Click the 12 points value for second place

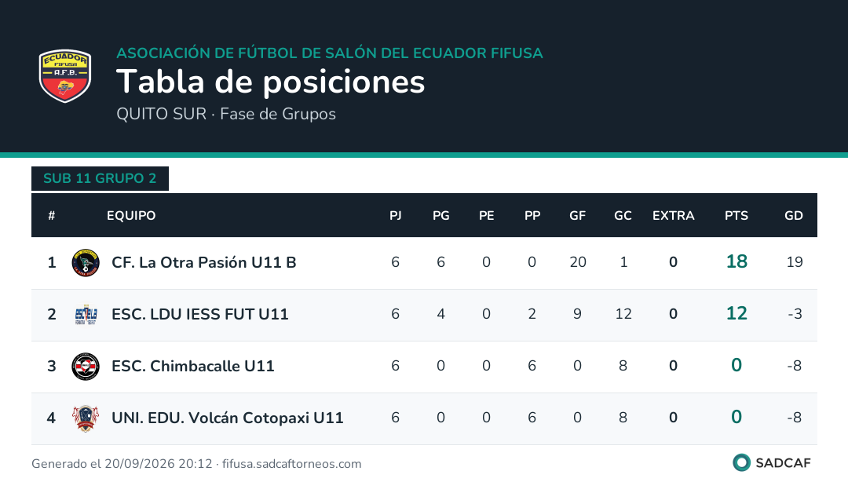737,314
